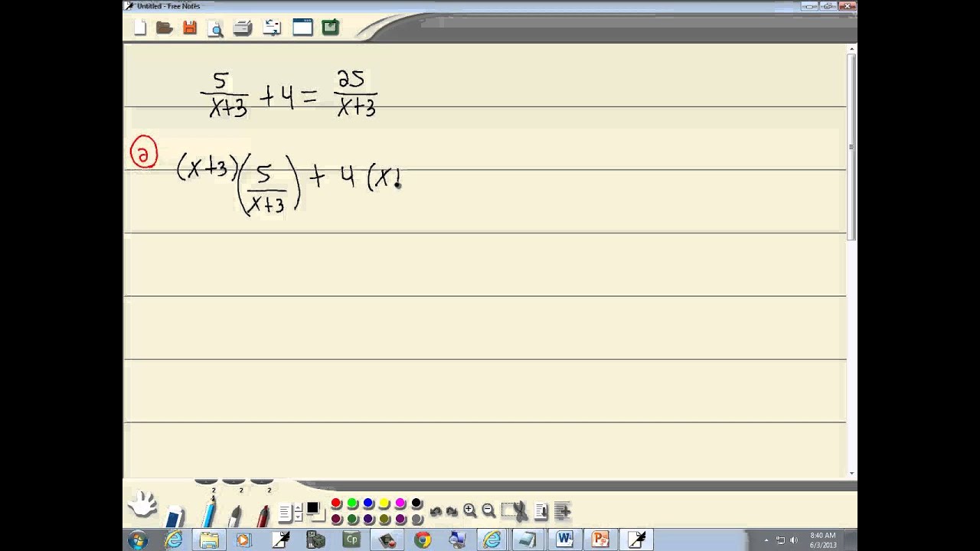Click the green board screen icon
The image size is (980, 551).
pos(330,28)
